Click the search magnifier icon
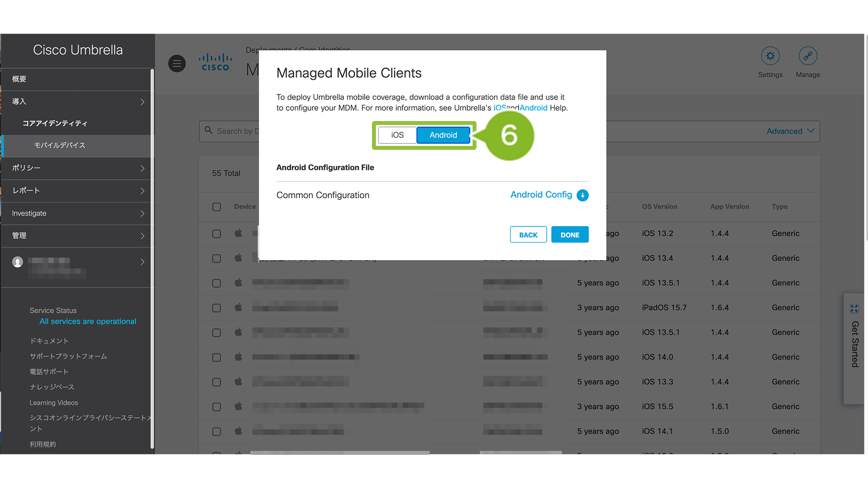868x488 pixels. click(208, 130)
